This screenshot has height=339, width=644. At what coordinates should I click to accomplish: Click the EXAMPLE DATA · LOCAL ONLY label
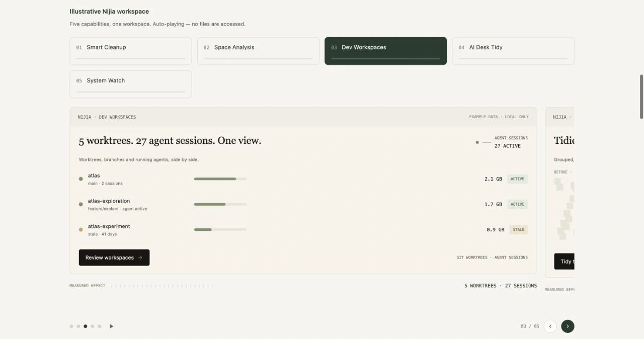(499, 117)
